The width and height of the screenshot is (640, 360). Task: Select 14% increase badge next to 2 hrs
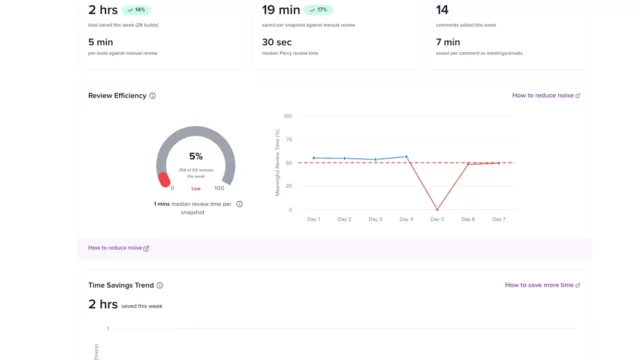(136, 10)
